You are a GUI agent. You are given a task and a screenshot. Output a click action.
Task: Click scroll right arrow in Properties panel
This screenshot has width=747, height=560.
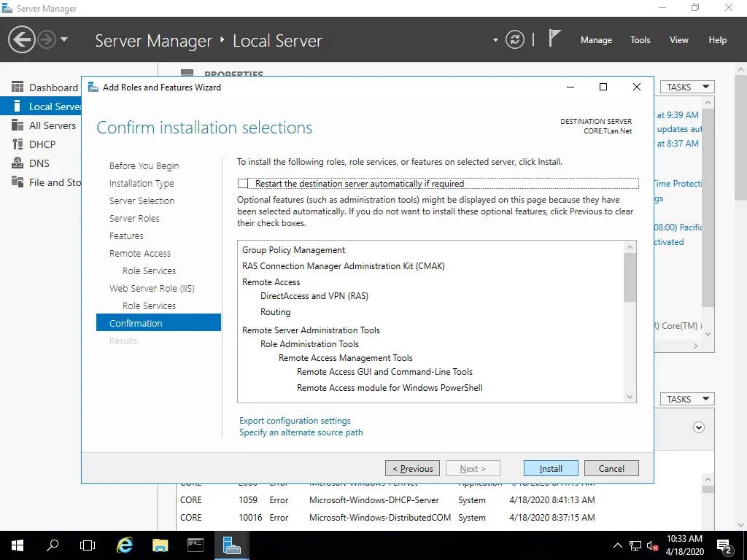pos(695,346)
